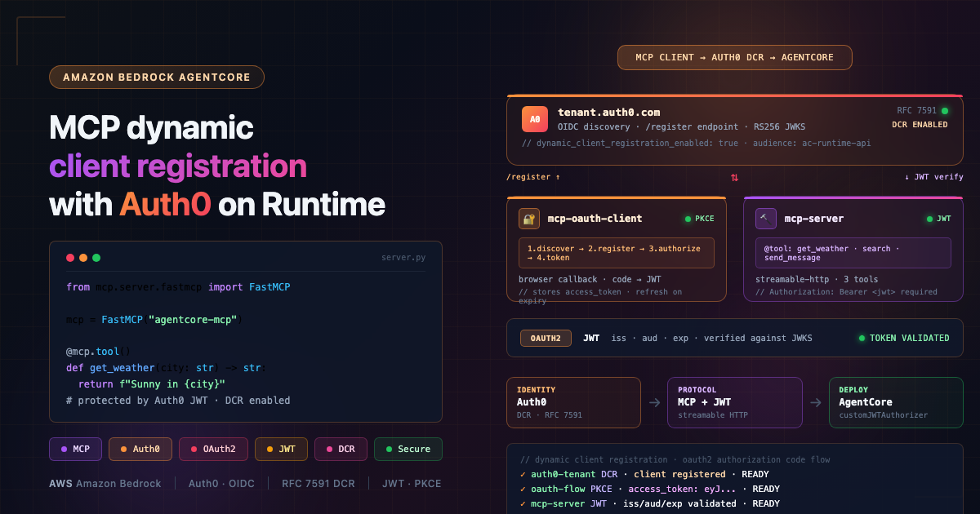The width and height of the screenshot is (980, 514).
Task: Click the arrow between Identity and Protocol cards
Action: (654, 402)
